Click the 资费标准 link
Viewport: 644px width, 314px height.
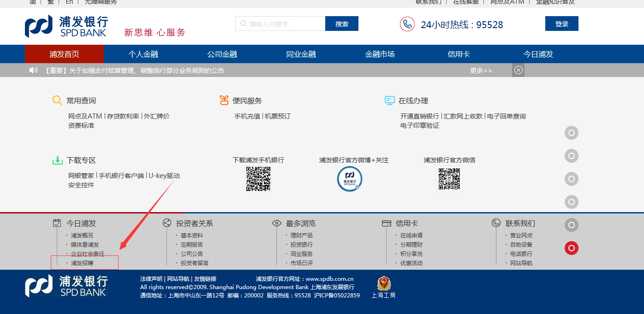[81, 125]
